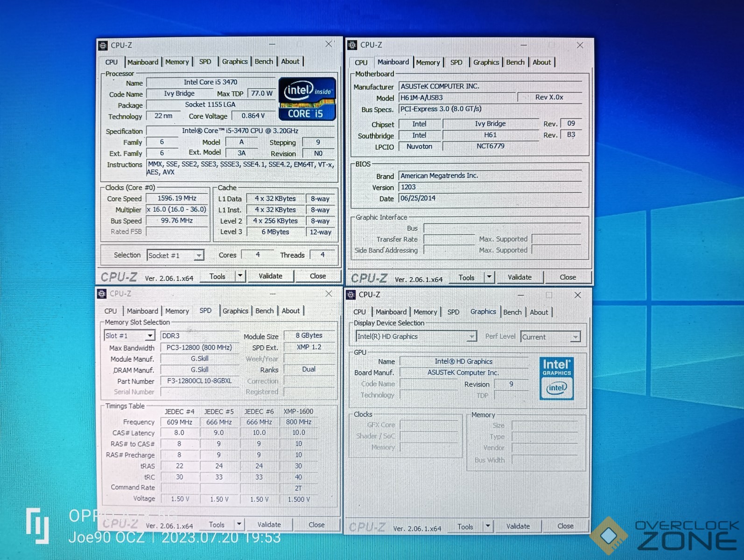Click Validate in the CPU window
The width and height of the screenshot is (744, 560).
pos(270,276)
